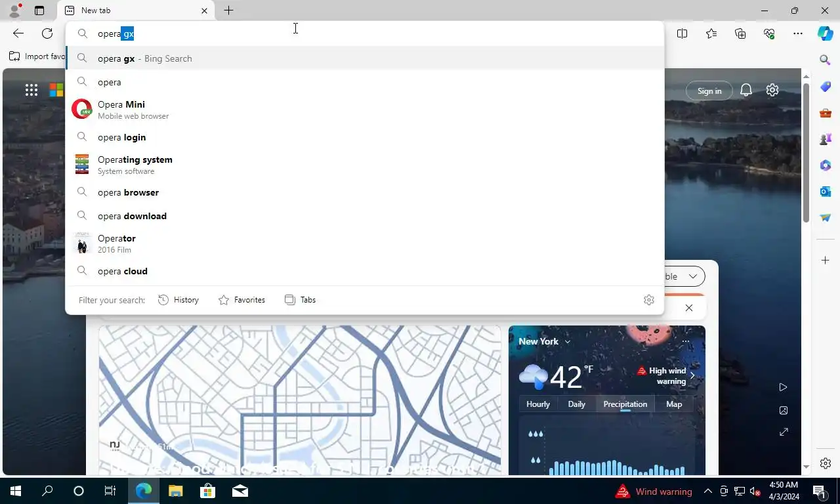Expand New York location dropdown

point(545,341)
